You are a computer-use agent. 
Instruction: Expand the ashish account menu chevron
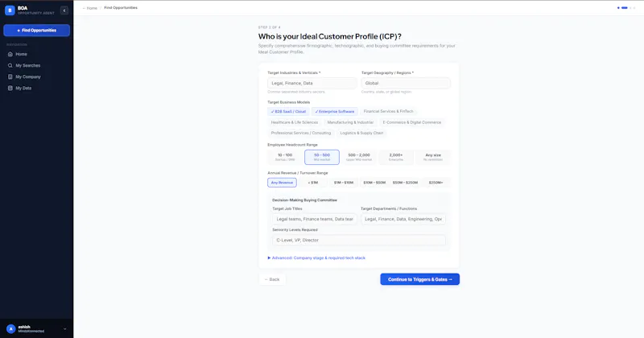65,328
